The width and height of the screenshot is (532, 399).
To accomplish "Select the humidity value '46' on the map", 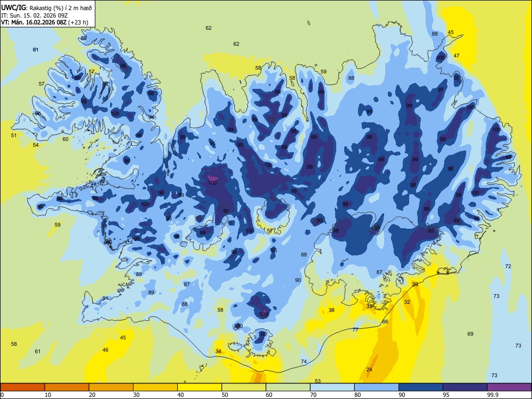I will tap(105, 350).
